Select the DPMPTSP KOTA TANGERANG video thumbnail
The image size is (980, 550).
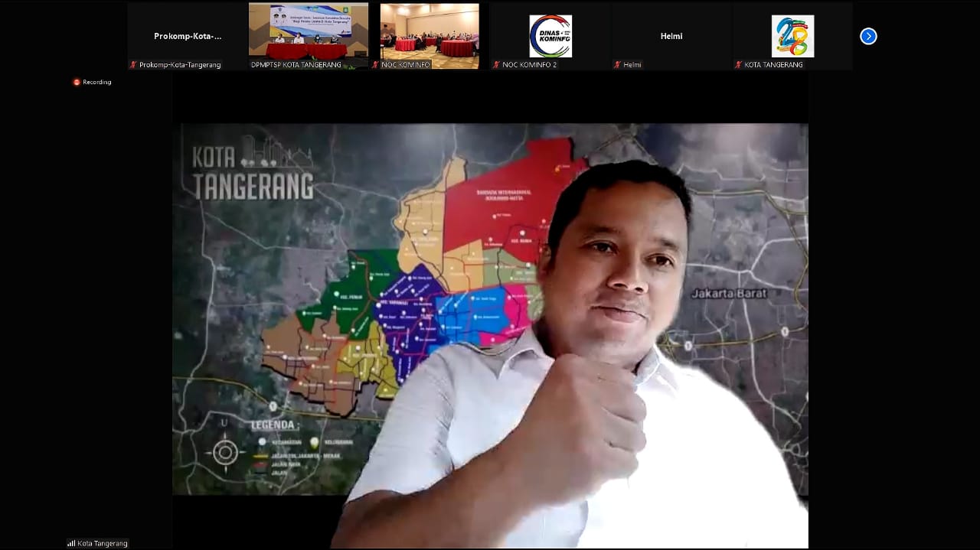309,31
